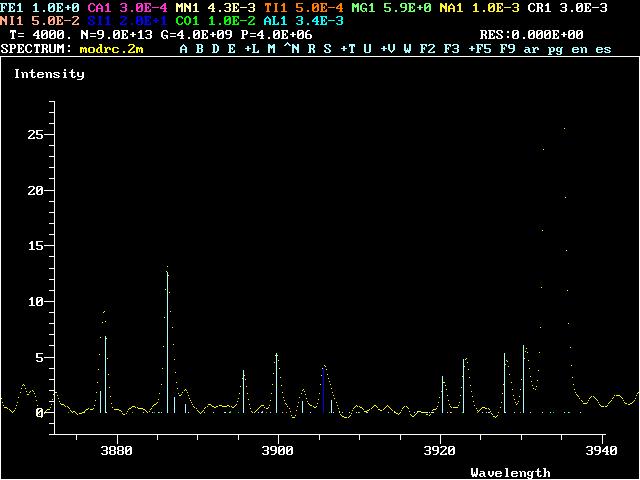This screenshot has height=480, width=640.
Task: Click the RES:0.000E+00 readout
Action: [x=531, y=35]
